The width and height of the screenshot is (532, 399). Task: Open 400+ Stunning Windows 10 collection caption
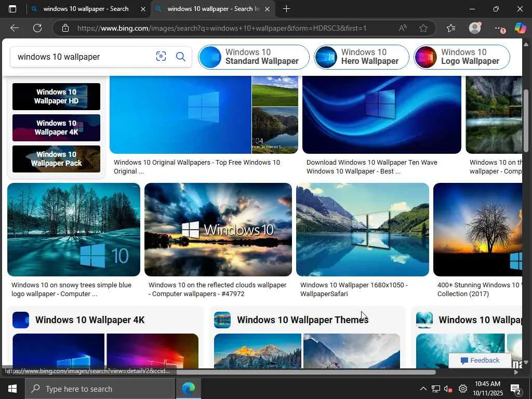(x=480, y=289)
